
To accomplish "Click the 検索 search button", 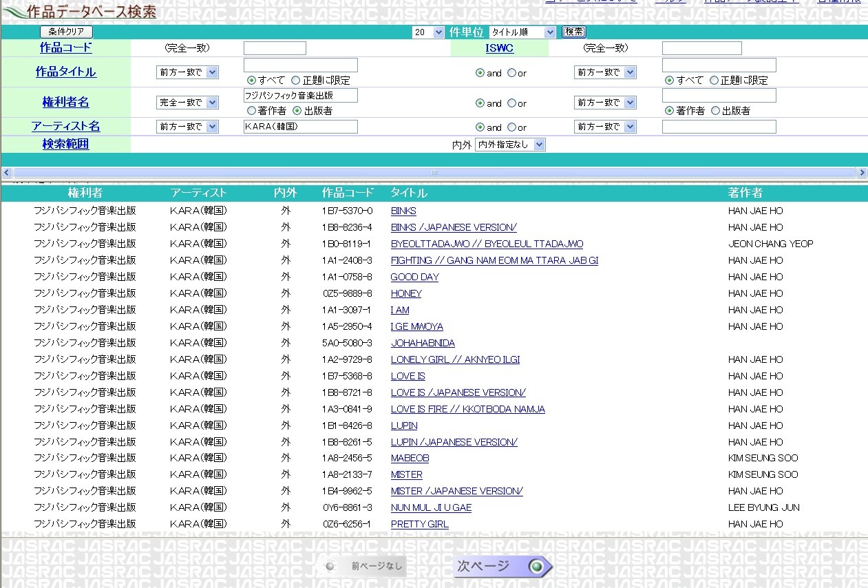I will (574, 32).
